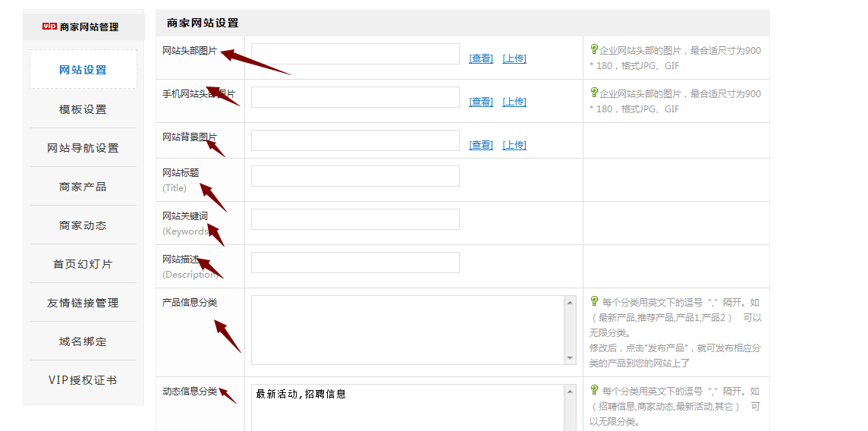Click hint bulb icon beside 动态信息分类 tip
The height and width of the screenshot is (431, 868).
point(594,390)
